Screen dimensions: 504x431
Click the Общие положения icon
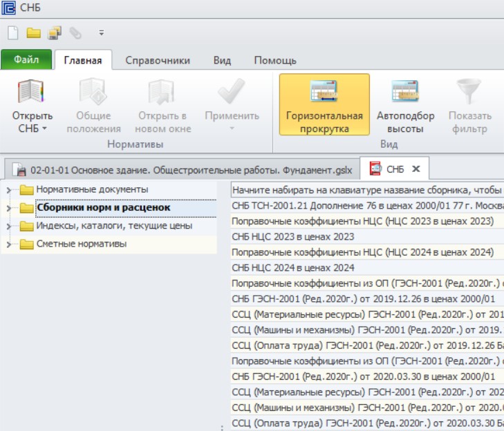click(x=93, y=92)
